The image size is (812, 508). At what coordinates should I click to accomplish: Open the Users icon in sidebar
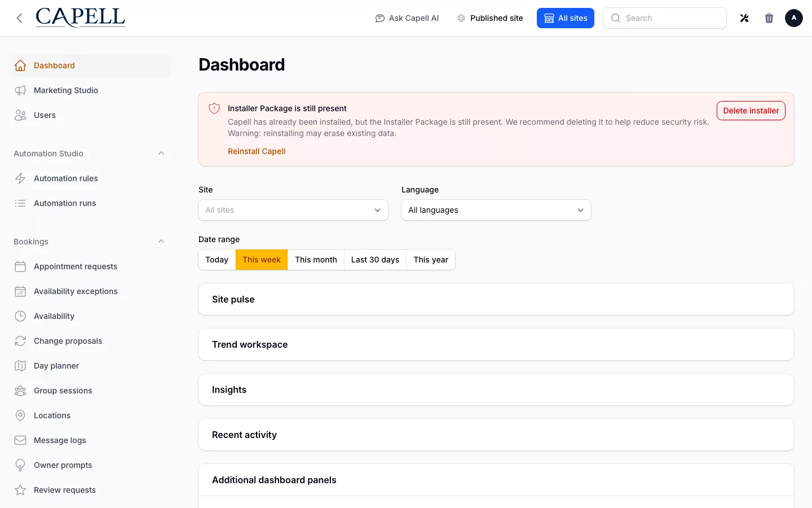click(20, 115)
